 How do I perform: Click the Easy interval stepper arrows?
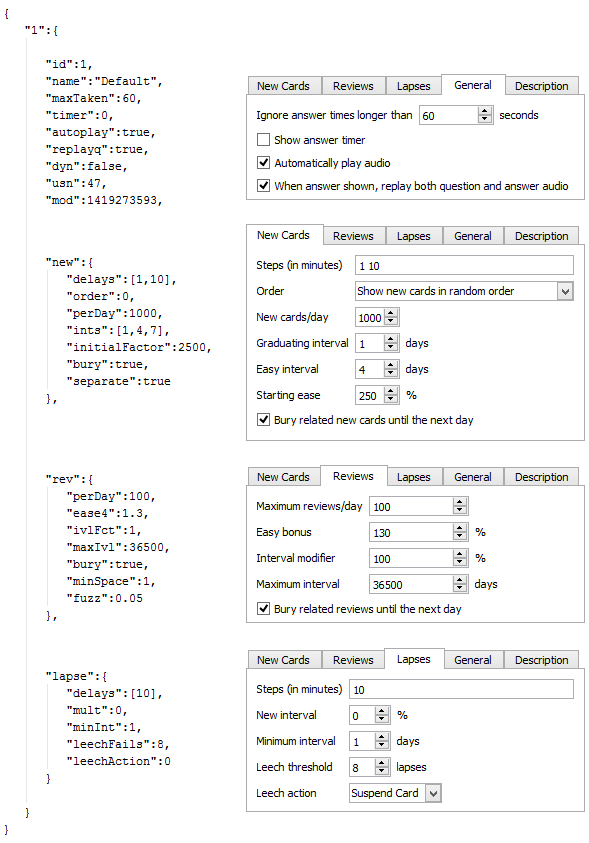tap(391, 369)
